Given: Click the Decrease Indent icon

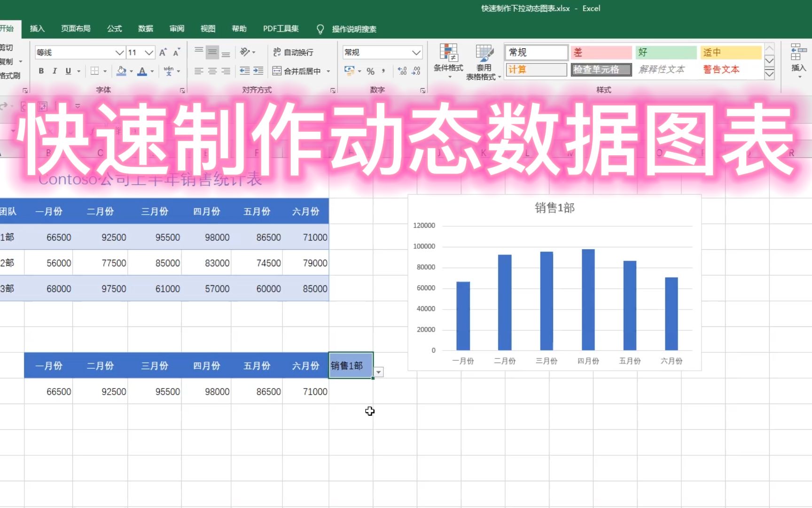Looking at the screenshot, I should coord(245,71).
